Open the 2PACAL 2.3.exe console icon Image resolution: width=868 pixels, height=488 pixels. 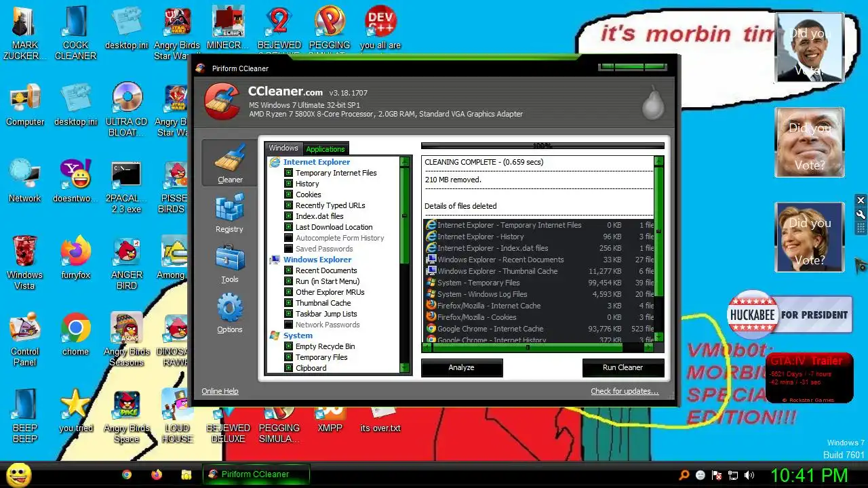coord(126,186)
